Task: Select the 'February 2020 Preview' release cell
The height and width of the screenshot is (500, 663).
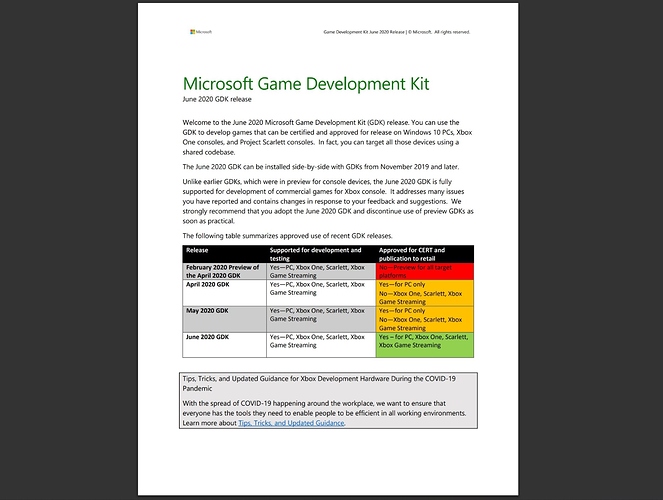Action: pos(225,271)
